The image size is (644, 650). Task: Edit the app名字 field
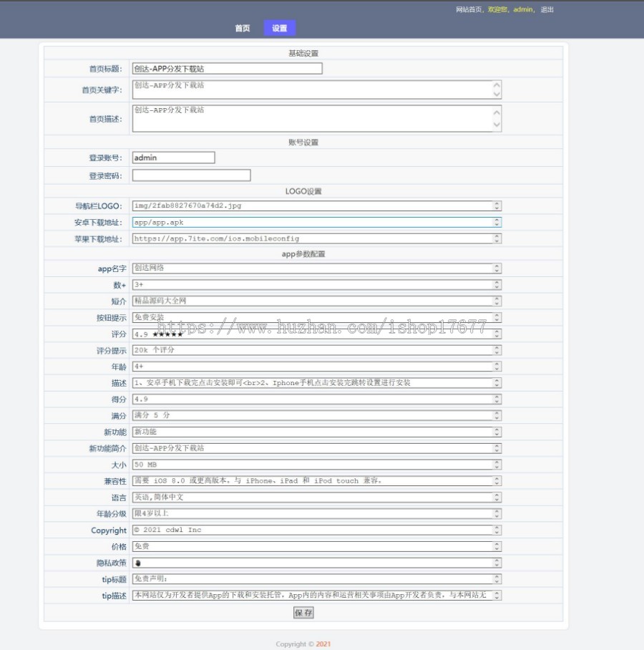click(x=316, y=268)
